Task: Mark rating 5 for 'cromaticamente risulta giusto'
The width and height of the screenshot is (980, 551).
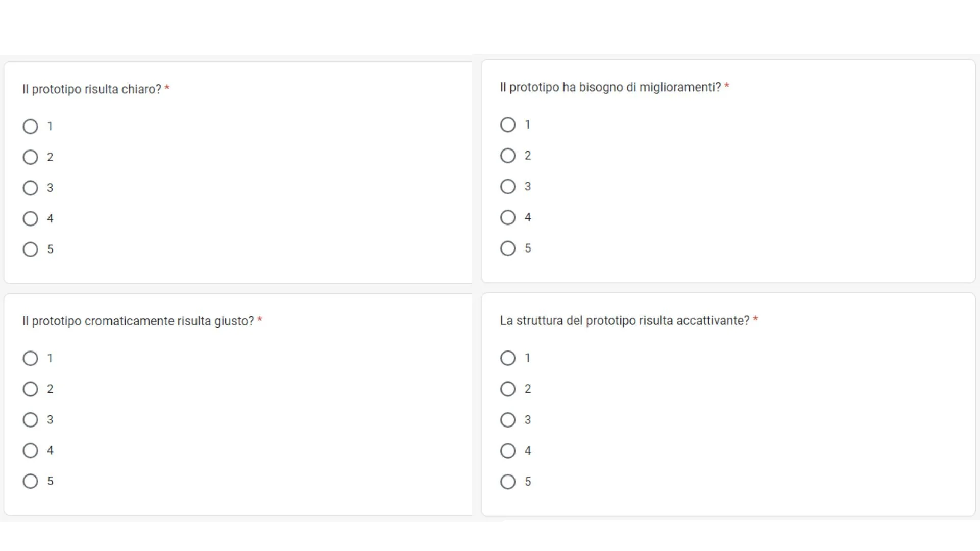Action: pyautogui.click(x=31, y=481)
